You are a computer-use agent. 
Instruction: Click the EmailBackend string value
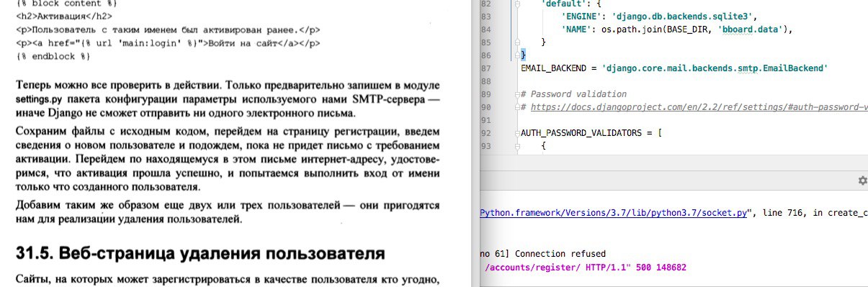(x=715, y=68)
